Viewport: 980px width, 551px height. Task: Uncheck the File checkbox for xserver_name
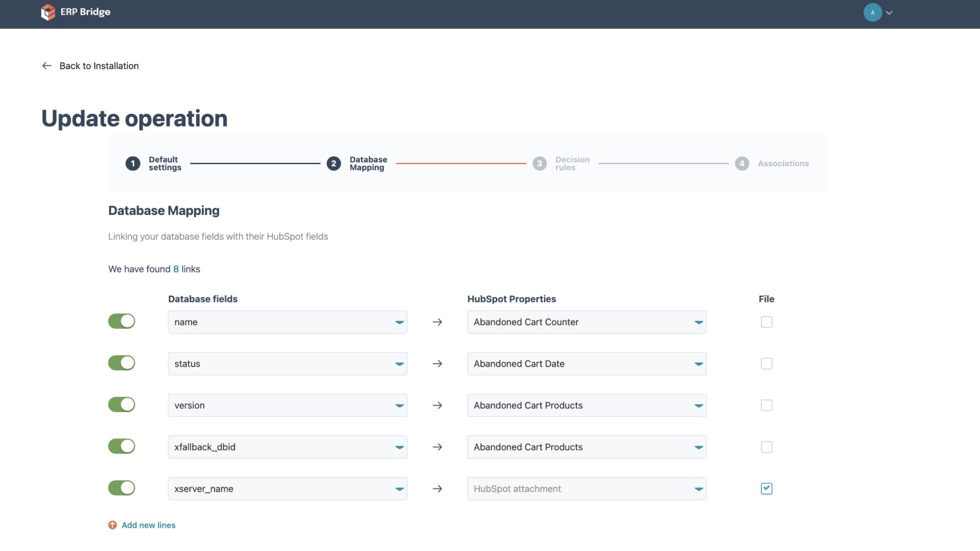tap(766, 489)
